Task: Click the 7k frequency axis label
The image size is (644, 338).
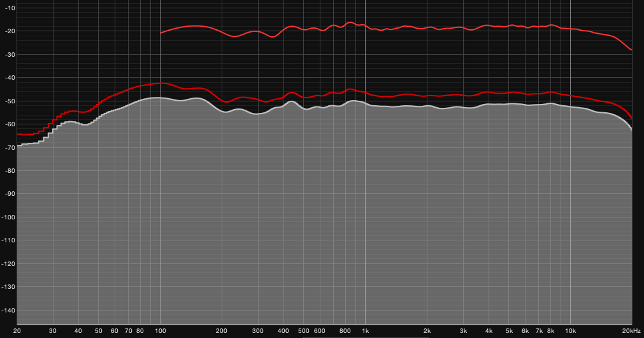Action: tap(540, 330)
